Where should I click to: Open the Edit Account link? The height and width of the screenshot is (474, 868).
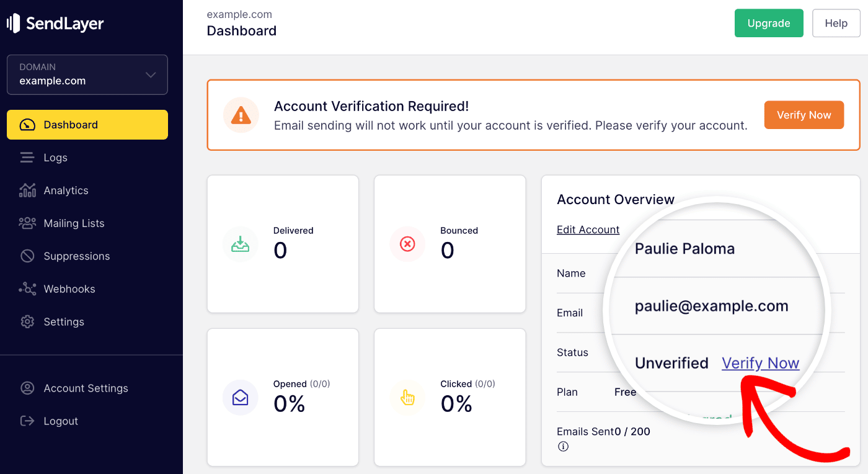tap(588, 230)
